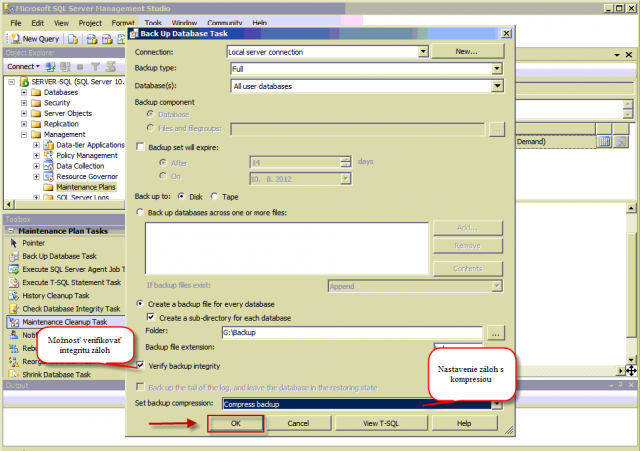Screen dimensions: 640x451
Task: Select Back up databases across one or more files
Action: click(x=140, y=212)
